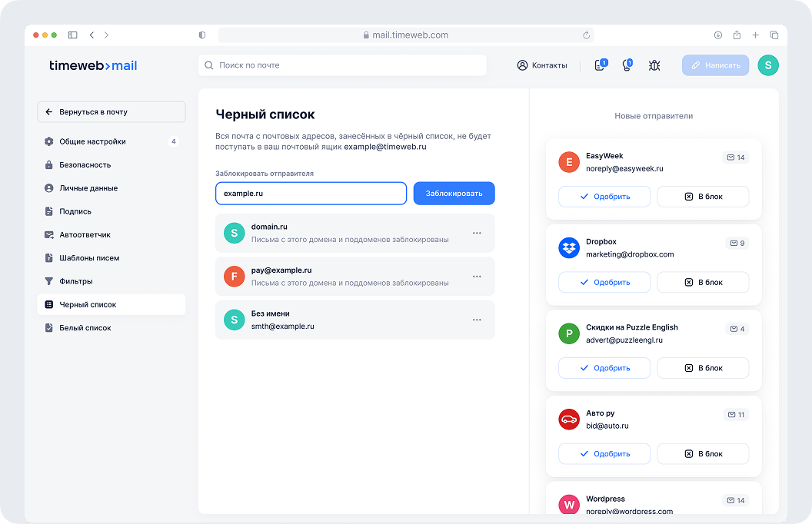
Task: Open the notifications icon with badge
Action: click(x=627, y=65)
